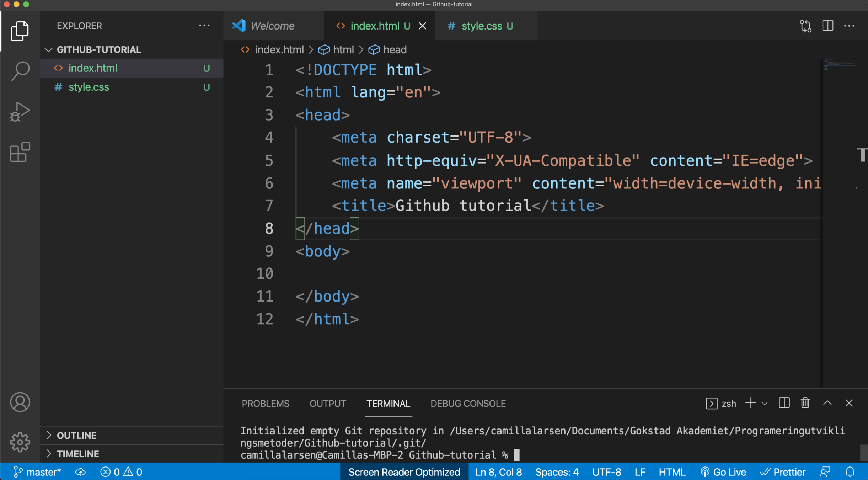Screen dimensions: 868x480
Task: Click Open Changes compare icon
Action: point(805,26)
